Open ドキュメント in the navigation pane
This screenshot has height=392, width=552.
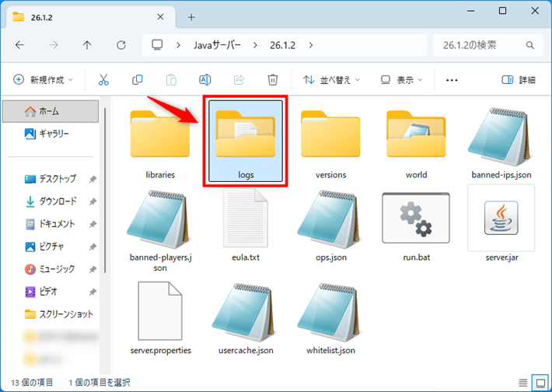coord(51,224)
